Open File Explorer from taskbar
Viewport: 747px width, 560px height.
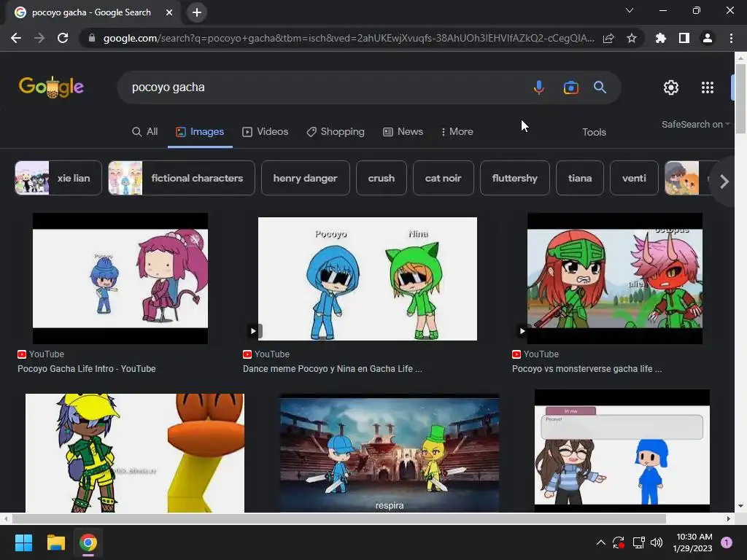(55, 542)
